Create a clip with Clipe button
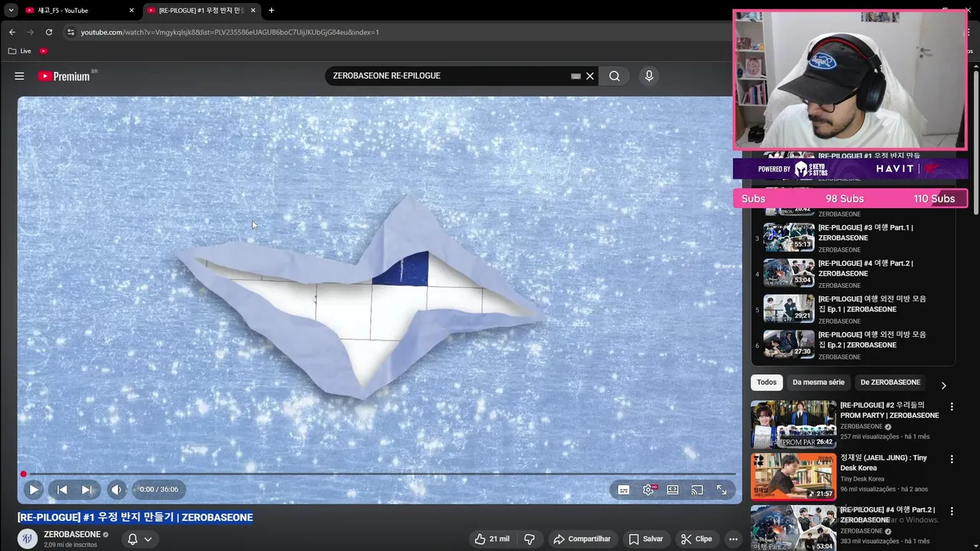The image size is (980, 551). [696, 539]
